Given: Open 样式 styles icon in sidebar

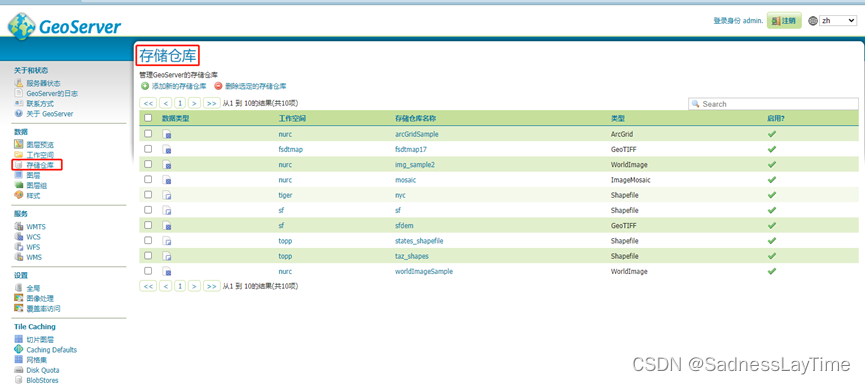Looking at the screenshot, I should (18, 195).
